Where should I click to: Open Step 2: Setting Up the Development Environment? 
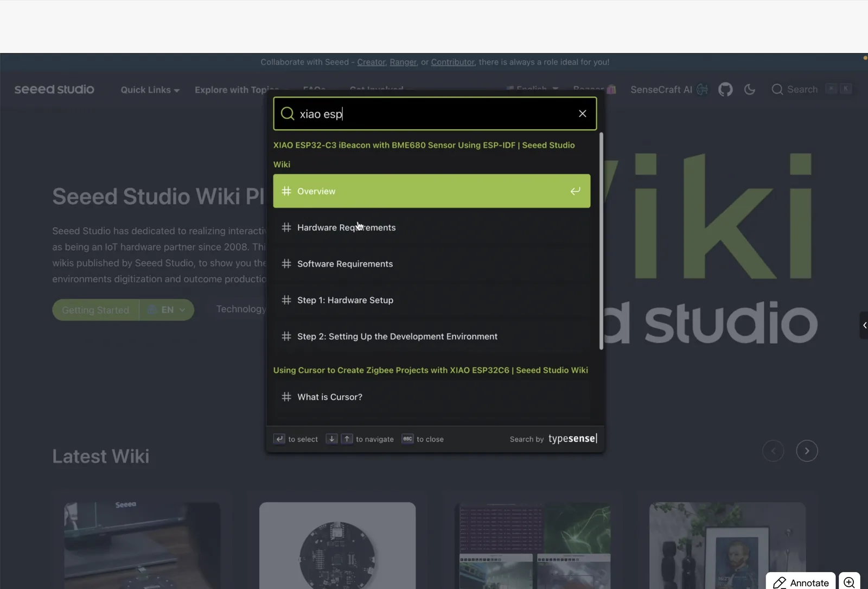(x=432, y=337)
